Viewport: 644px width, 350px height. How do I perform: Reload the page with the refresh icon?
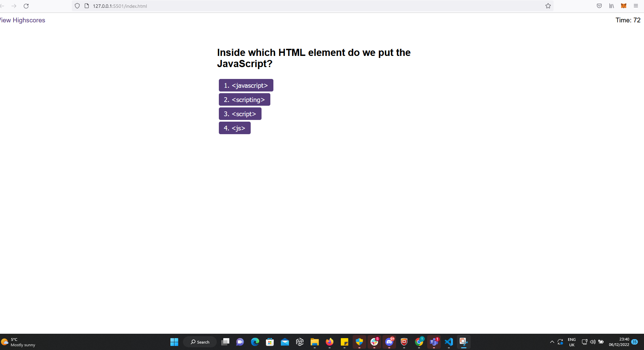[x=26, y=6]
